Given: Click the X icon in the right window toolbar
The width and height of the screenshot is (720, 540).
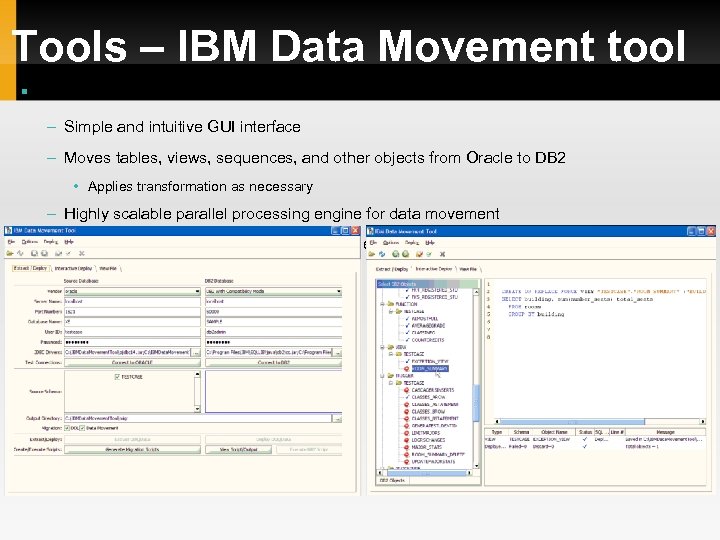Looking at the screenshot, I should tap(442, 254).
